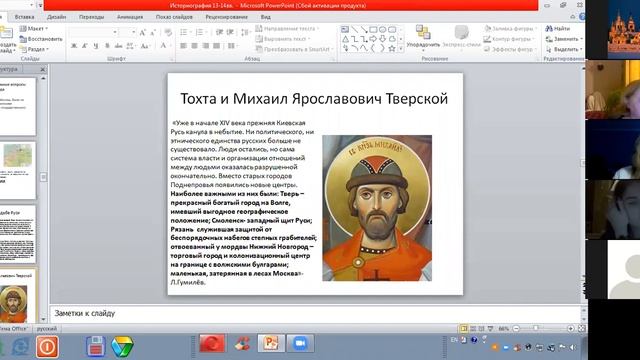The image size is (640, 360).
Task: Select the triangle shape
Action: 345,39
